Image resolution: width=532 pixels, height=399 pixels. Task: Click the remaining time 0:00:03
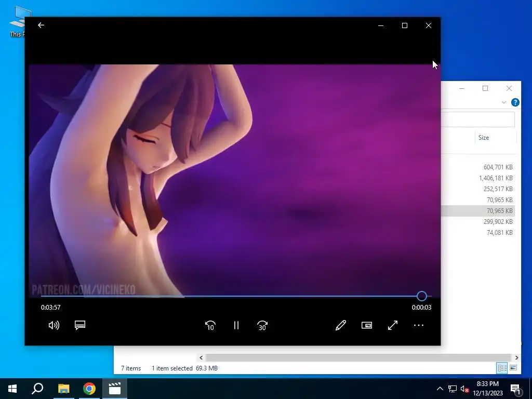pos(421,308)
